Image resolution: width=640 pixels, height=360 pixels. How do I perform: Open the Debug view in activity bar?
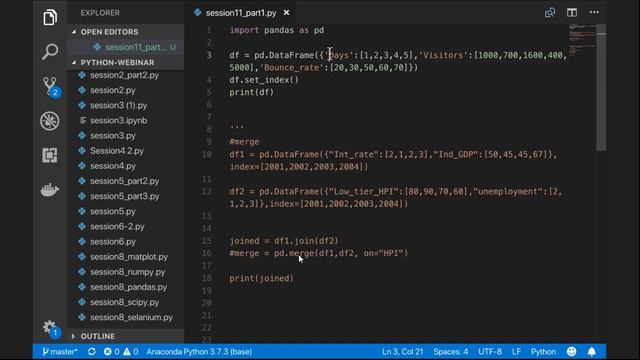point(50,121)
